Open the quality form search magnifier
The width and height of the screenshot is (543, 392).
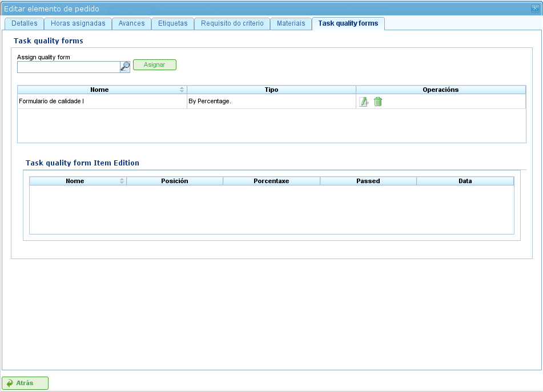pyautogui.click(x=125, y=67)
